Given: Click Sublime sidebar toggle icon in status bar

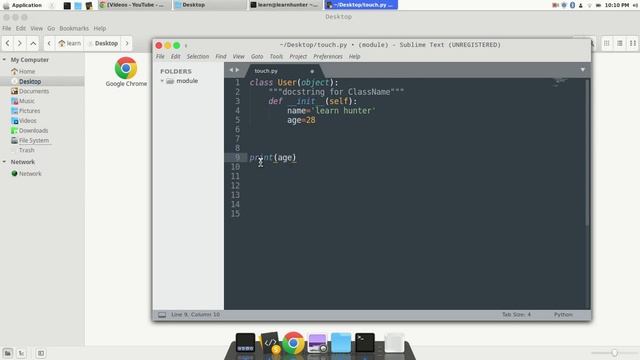Looking at the screenshot, I should [162, 315].
